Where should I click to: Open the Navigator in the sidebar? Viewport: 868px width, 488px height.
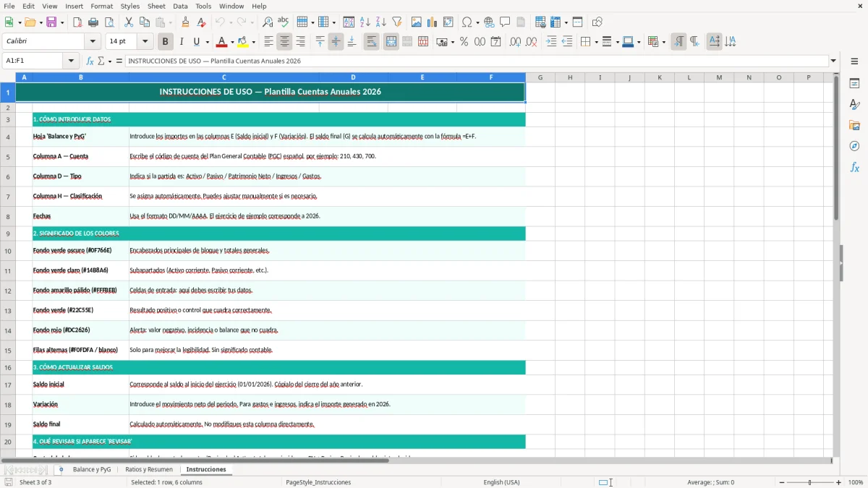[854, 146]
